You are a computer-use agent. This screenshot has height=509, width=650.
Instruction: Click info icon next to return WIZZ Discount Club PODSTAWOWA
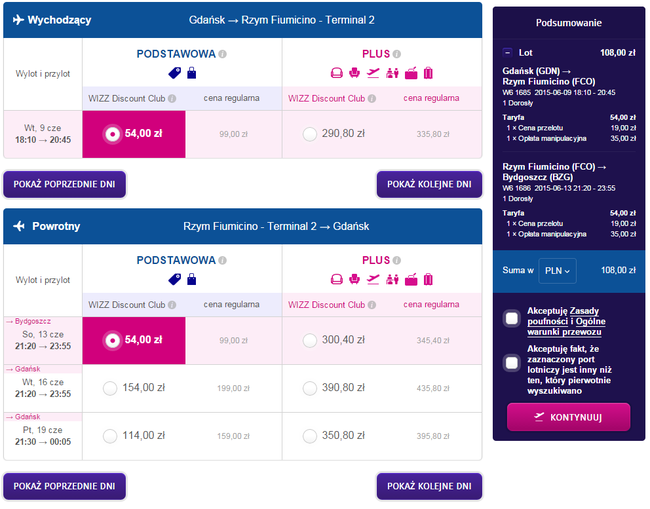pyautogui.click(x=172, y=305)
